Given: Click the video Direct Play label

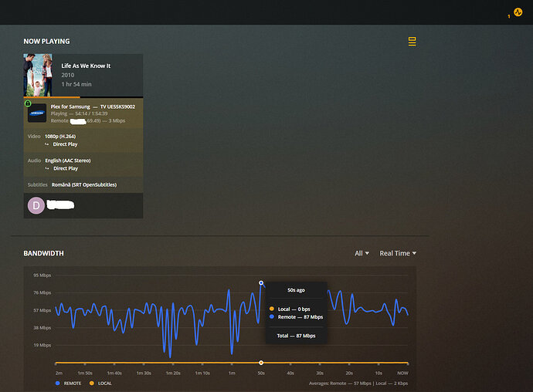Looking at the screenshot, I should coord(65,144).
